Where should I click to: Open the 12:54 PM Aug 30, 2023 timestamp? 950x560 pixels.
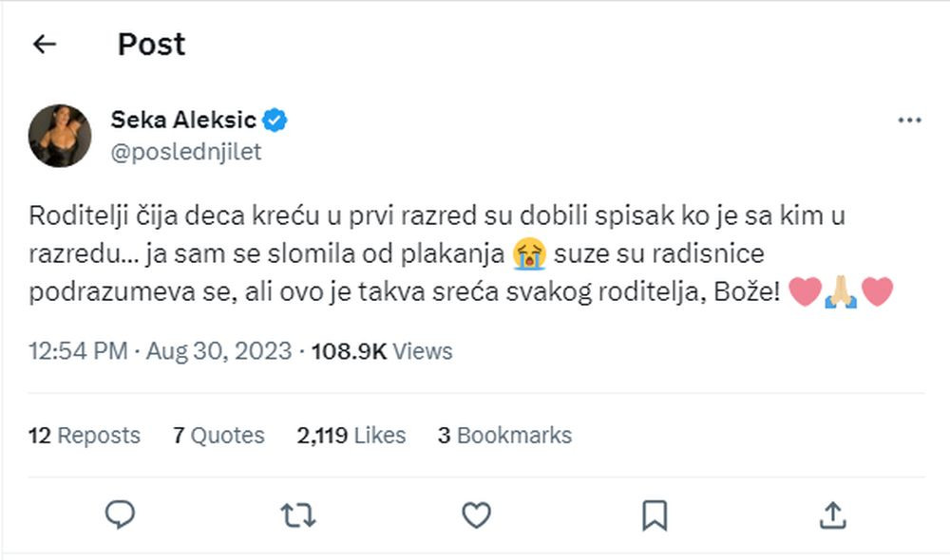tap(160, 351)
